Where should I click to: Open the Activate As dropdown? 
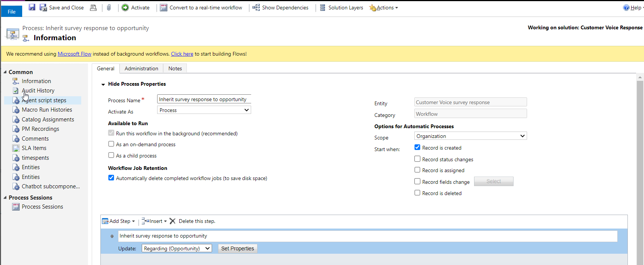204,110
